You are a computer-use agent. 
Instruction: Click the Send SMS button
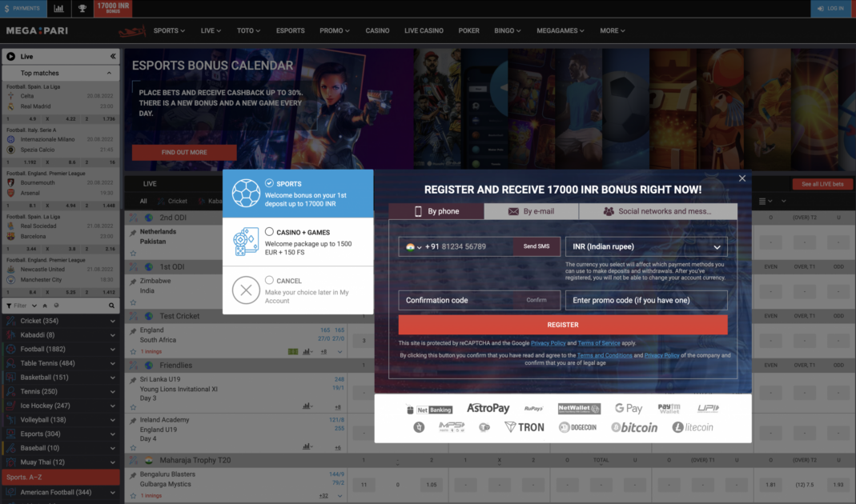[537, 246]
